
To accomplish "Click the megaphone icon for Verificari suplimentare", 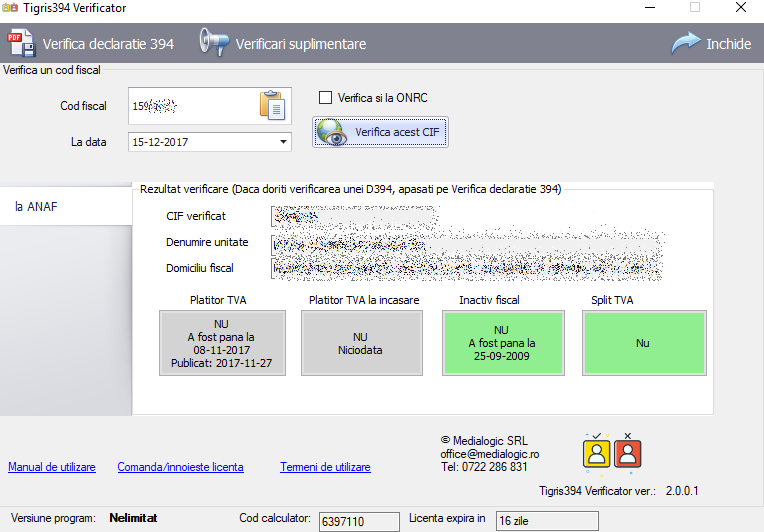I will (214, 42).
